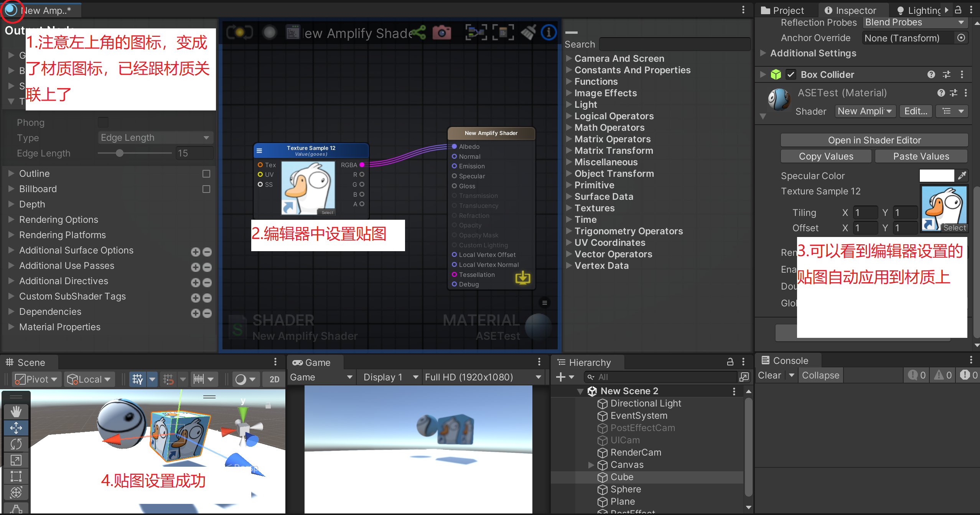Expand the Math Operators category
This screenshot has width=980, height=515.
[x=609, y=128]
